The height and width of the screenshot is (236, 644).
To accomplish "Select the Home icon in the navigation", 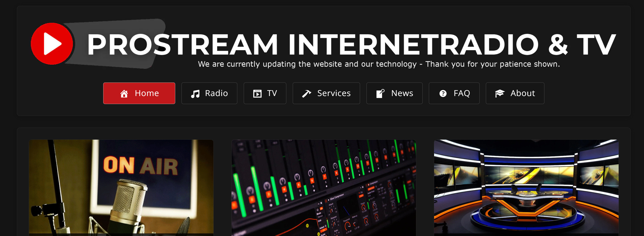I will pyautogui.click(x=124, y=93).
